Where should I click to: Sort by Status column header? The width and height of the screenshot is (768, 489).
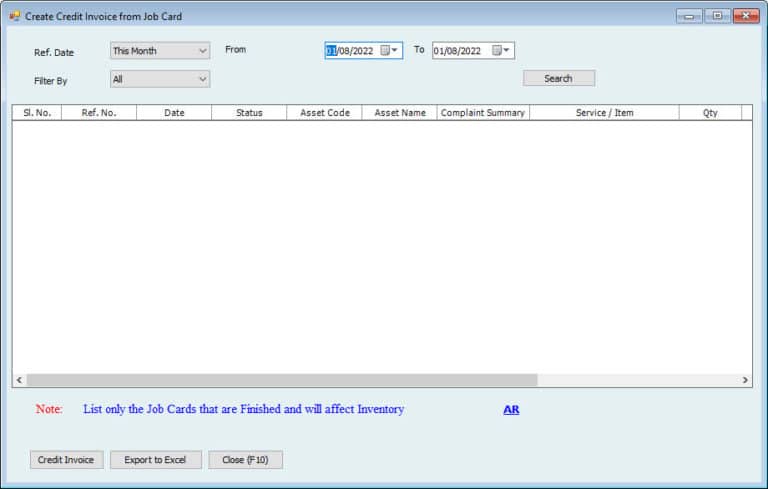click(249, 113)
